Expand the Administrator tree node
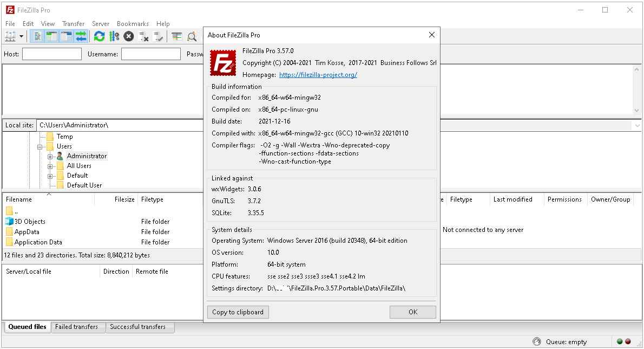The width and height of the screenshot is (644, 349). (50, 157)
